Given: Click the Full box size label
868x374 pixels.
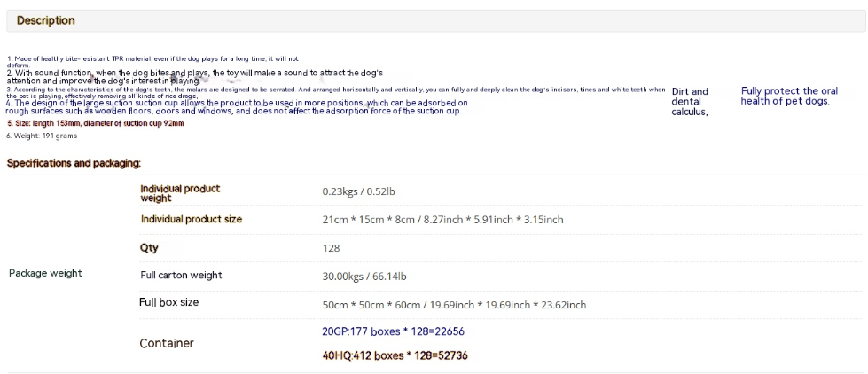Looking at the screenshot, I should pyautogui.click(x=168, y=302).
